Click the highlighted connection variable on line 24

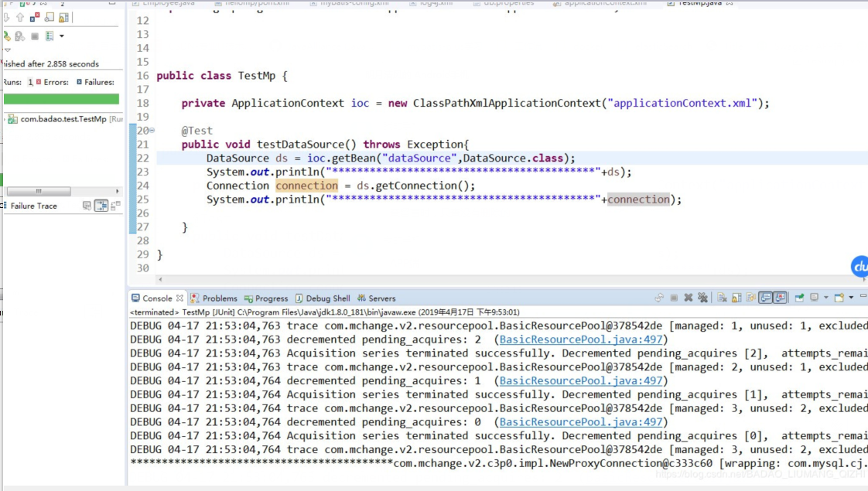306,186
